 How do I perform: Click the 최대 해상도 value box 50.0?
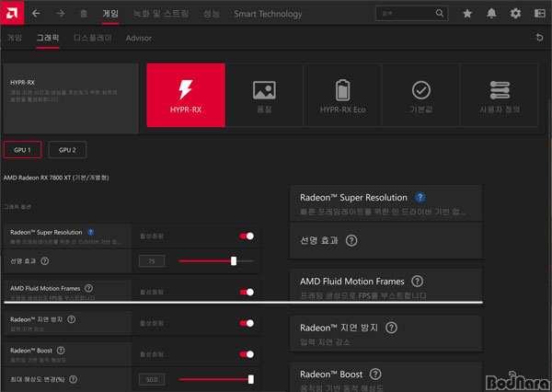pyautogui.click(x=152, y=379)
